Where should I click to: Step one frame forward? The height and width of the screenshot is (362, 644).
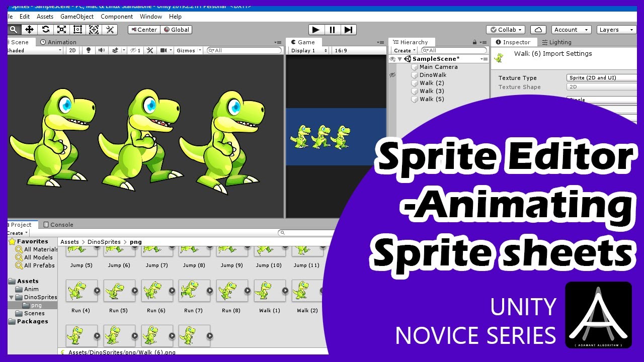point(348,30)
